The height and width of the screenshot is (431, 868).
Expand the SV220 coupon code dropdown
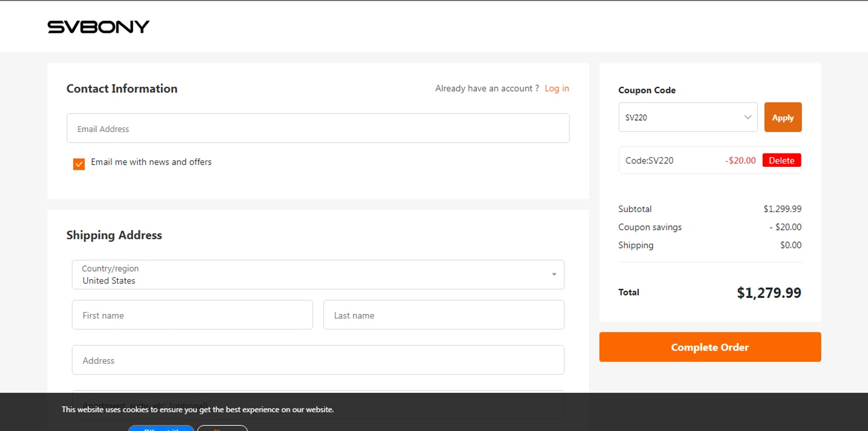(688, 117)
